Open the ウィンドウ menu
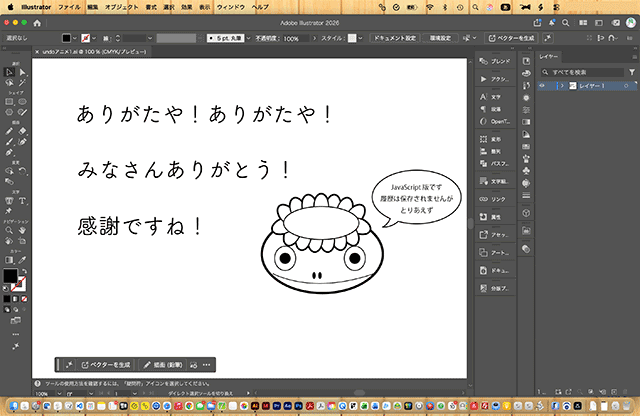This screenshot has height=416, width=640. click(x=231, y=7)
